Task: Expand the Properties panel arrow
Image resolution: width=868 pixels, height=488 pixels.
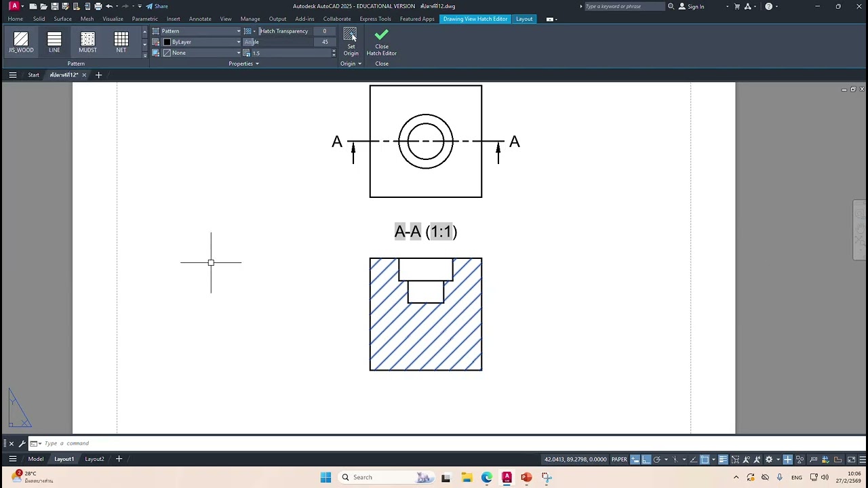Action: click(257, 64)
